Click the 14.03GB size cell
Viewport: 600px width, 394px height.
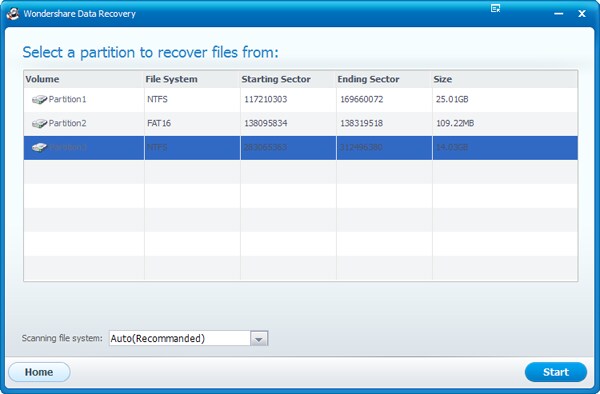coord(452,147)
